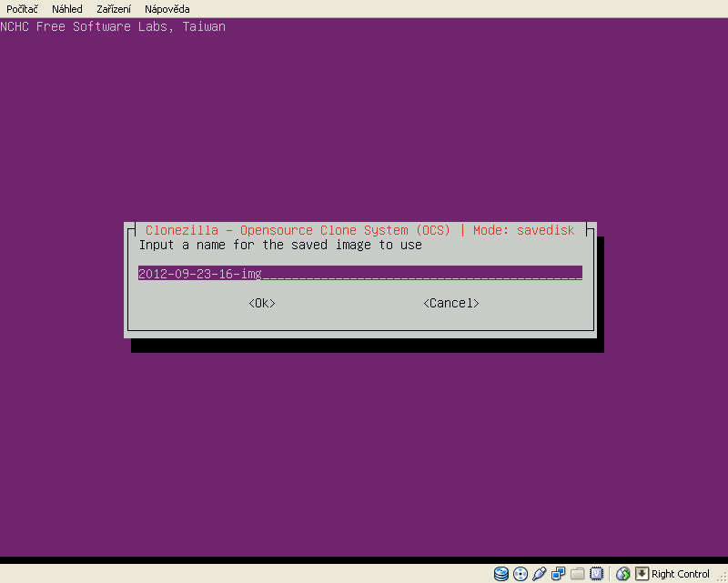Open the Zařízení menu
This screenshot has width=728, height=583.
(x=114, y=9)
